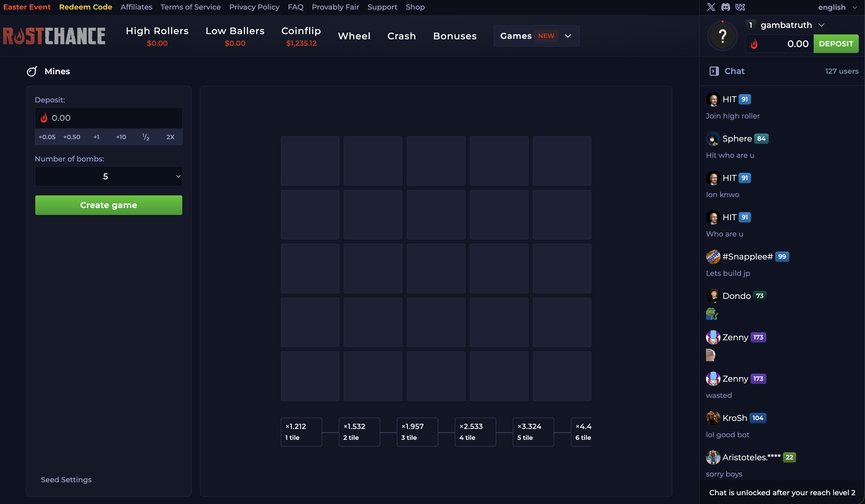Click the 'Lets build jp' chat message
The image size is (865, 504).
pos(728,273)
